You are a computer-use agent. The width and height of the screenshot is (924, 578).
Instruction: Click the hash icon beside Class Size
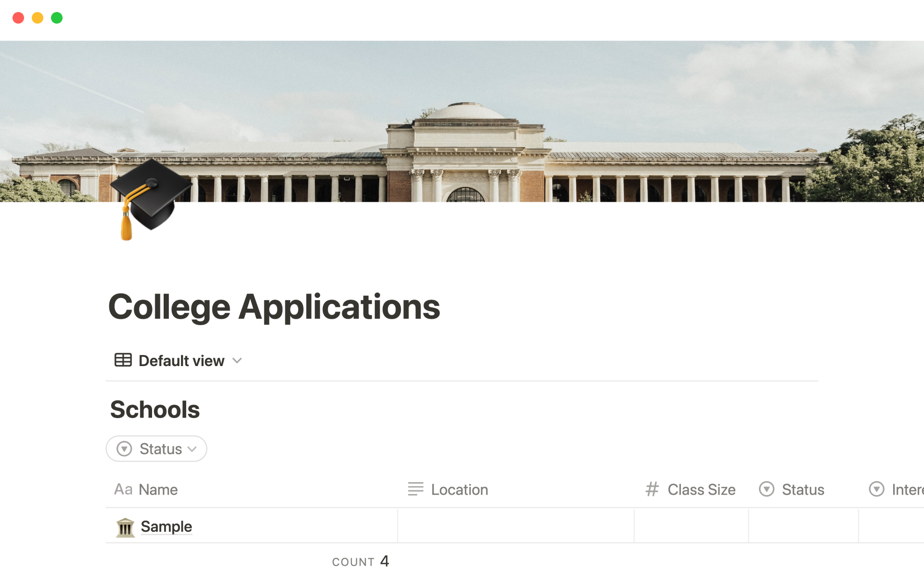pyautogui.click(x=652, y=489)
